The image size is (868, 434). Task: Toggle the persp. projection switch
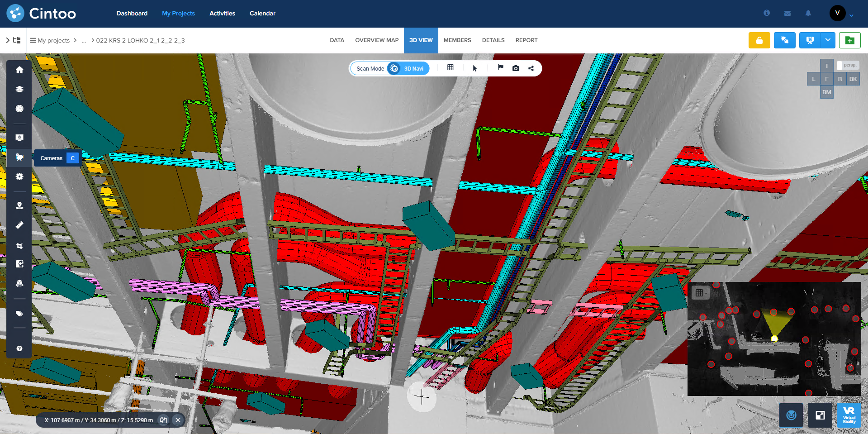pyautogui.click(x=848, y=65)
